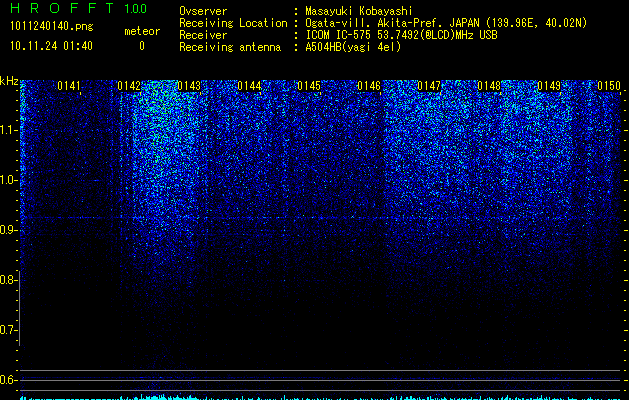This screenshot has height=400, width=629.
Task: Click the Receiver label
Action: pyautogui.click(x=203, y=35)
